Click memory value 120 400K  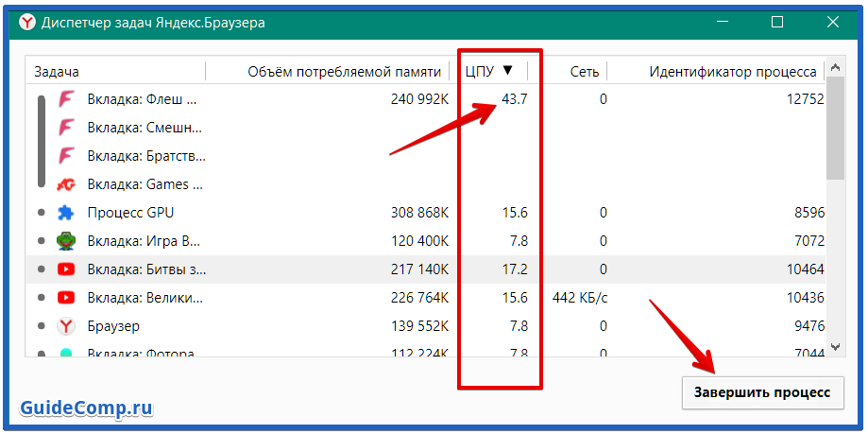[x=419, y=241]
